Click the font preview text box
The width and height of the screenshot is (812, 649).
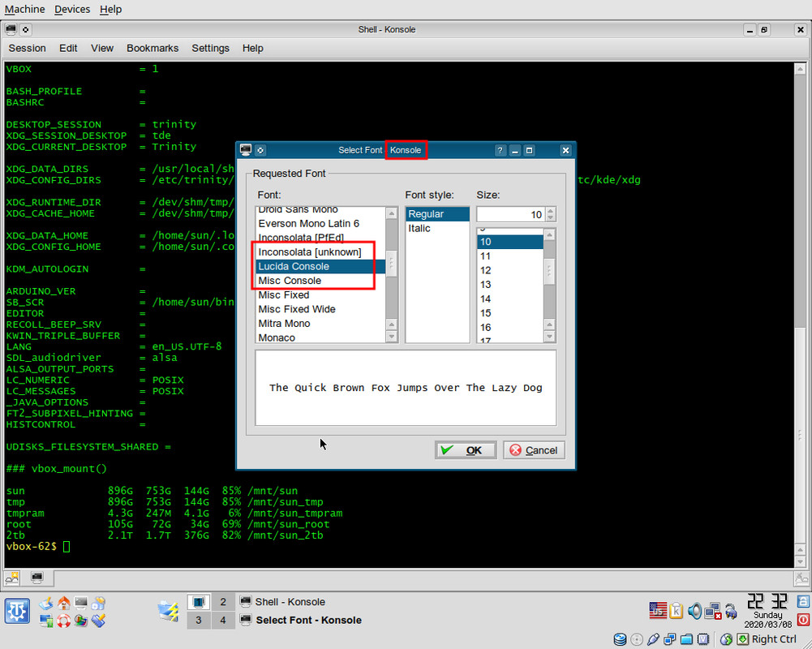pyautogui.click(x=406, y=388)
